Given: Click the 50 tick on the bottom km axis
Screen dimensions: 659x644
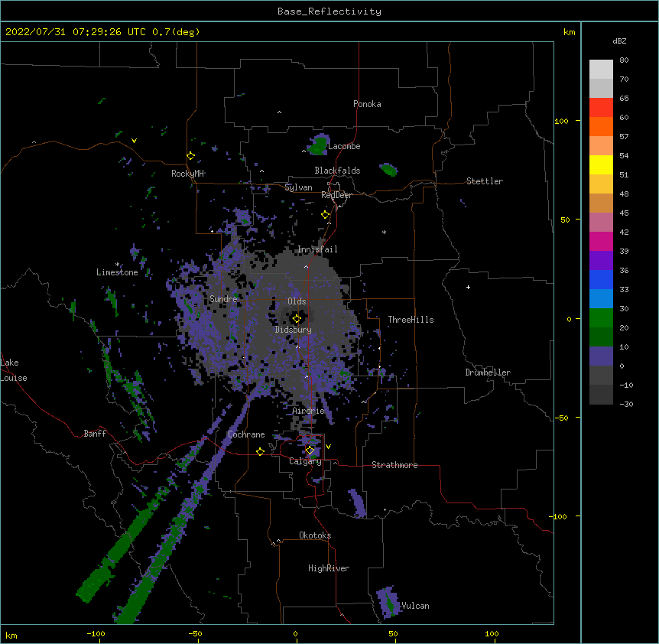Looking at the screenshot, I should click(393, 633).
